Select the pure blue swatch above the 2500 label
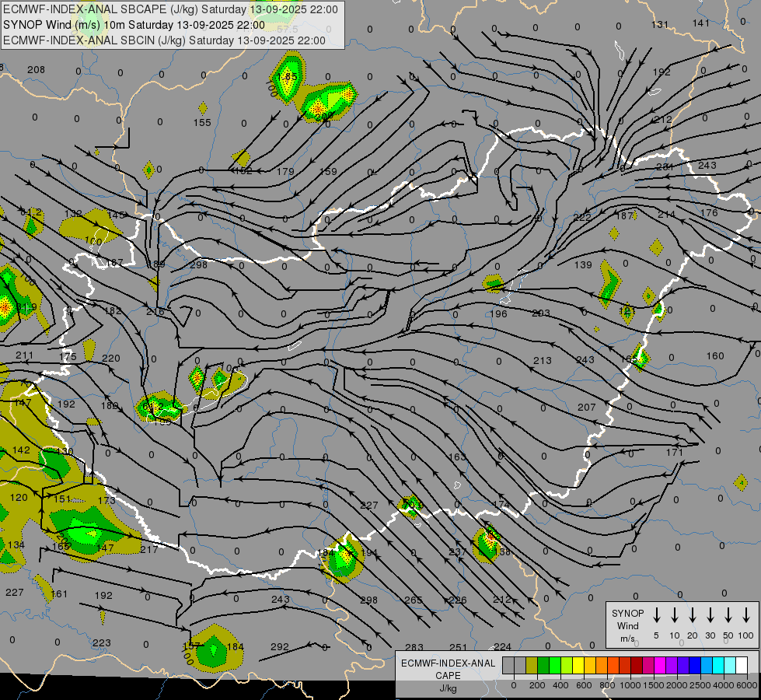The height and width of the screenshot is (700, 761). [694, 665]
